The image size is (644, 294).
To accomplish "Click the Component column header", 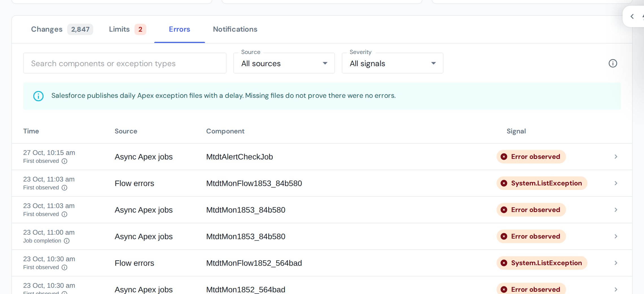I will pos(225,131).
